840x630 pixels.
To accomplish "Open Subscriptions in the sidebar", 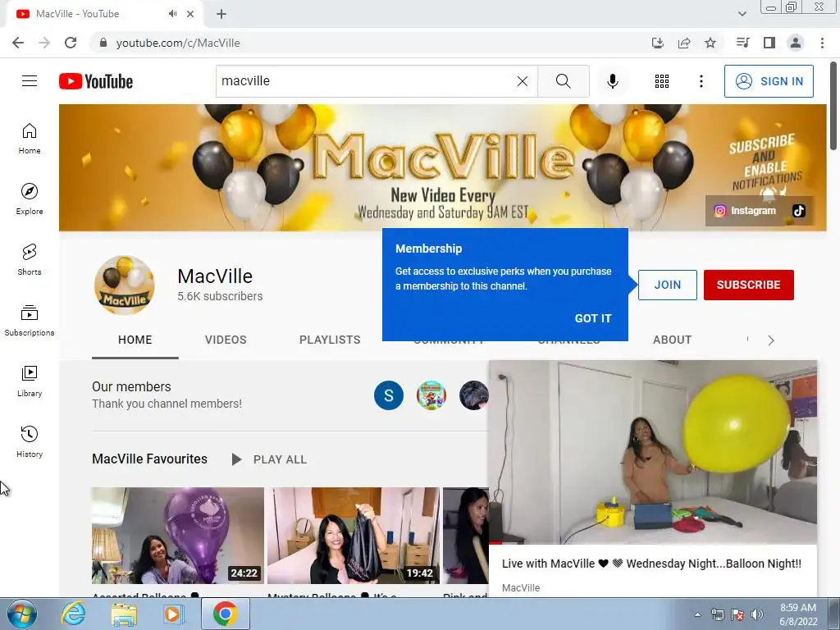I will tap(30, 321).
